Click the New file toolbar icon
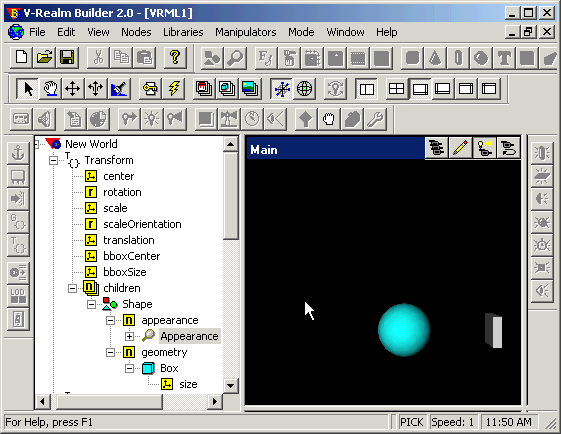The height and width of the screenshot is (434, 561). point(21,57)
